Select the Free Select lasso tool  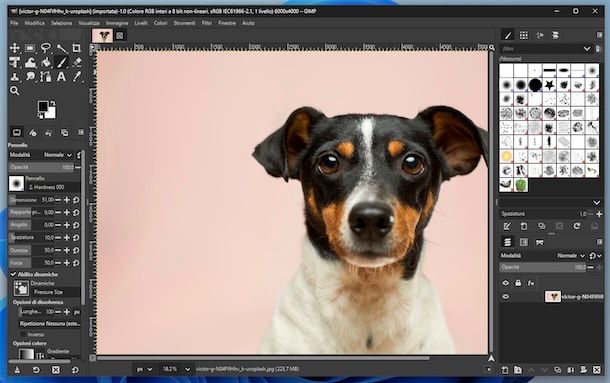[x=46, y=48]
